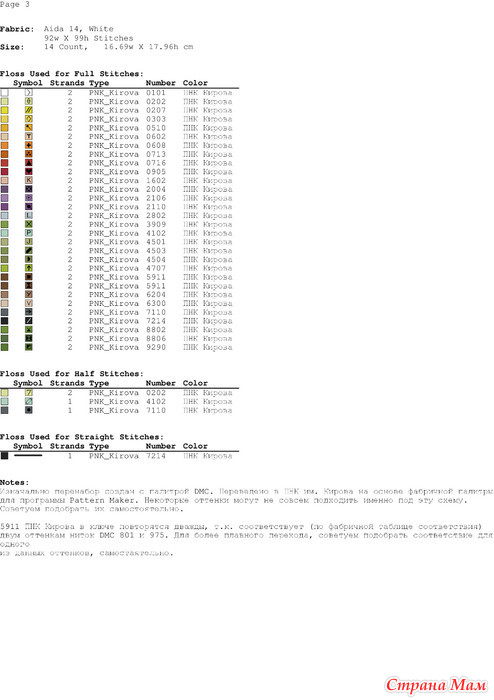Click the heart symbol for floss 0905
The width and height of the screenshot is (494, 700).
tap(29, 171)
